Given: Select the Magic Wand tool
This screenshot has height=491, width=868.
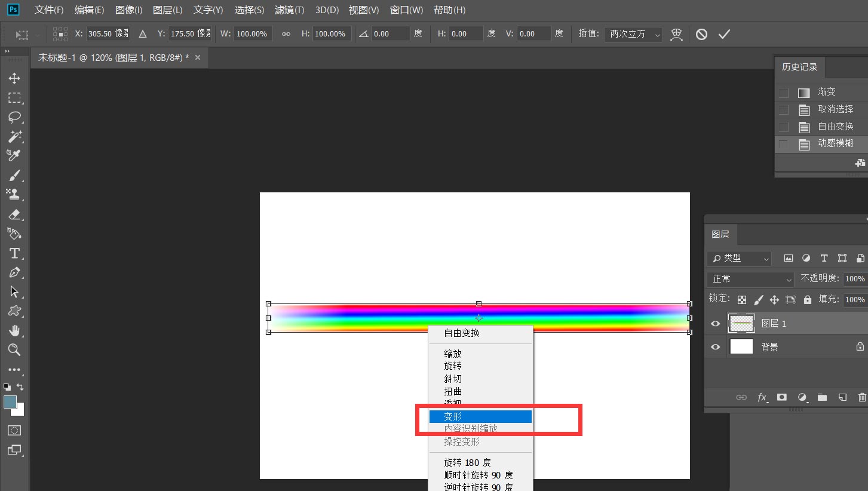Looking at the screenshot, I should (x=14, y=136).
